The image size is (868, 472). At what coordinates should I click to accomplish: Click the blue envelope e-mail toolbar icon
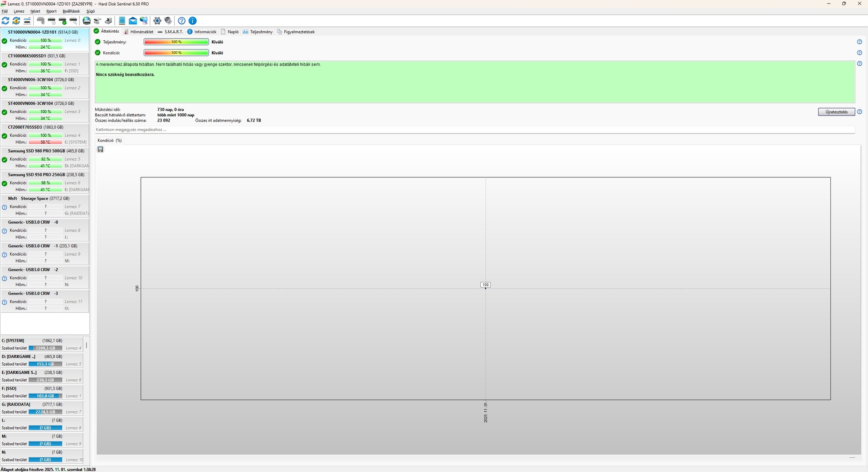pos(133,21)
